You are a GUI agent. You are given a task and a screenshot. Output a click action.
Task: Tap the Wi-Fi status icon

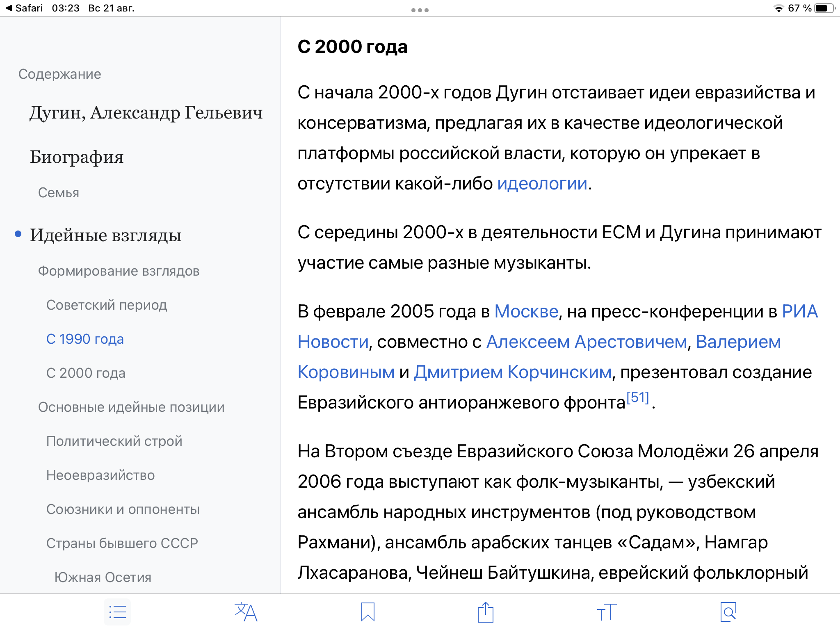coord(778,8)
